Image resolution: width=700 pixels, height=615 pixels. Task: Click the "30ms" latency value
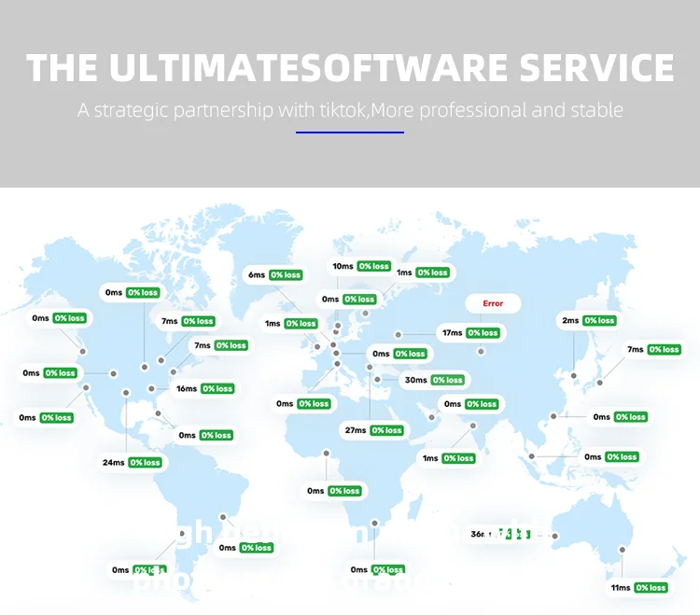[x=415, y=380]
